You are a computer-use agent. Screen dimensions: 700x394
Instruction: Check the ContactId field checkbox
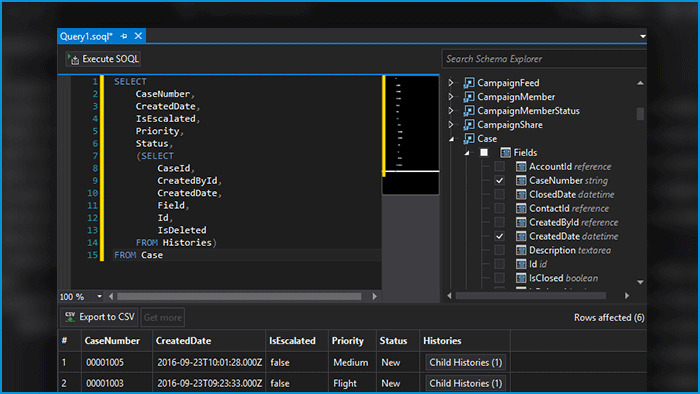(x=500, y=208)
